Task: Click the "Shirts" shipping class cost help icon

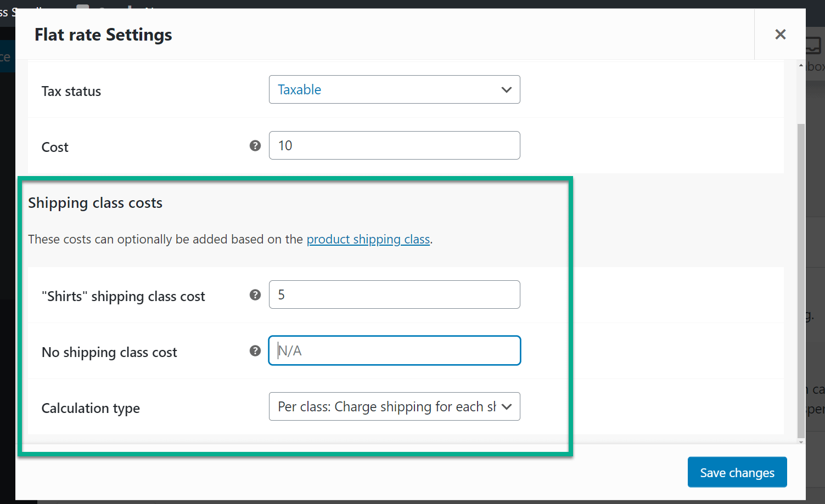Action: coord(255,295)
